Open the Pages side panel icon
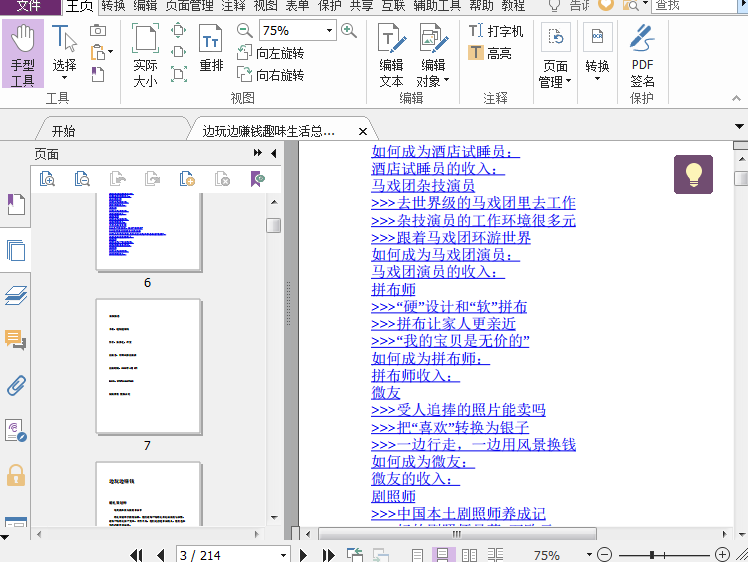748x562 pixels. [x=16, y=250]
